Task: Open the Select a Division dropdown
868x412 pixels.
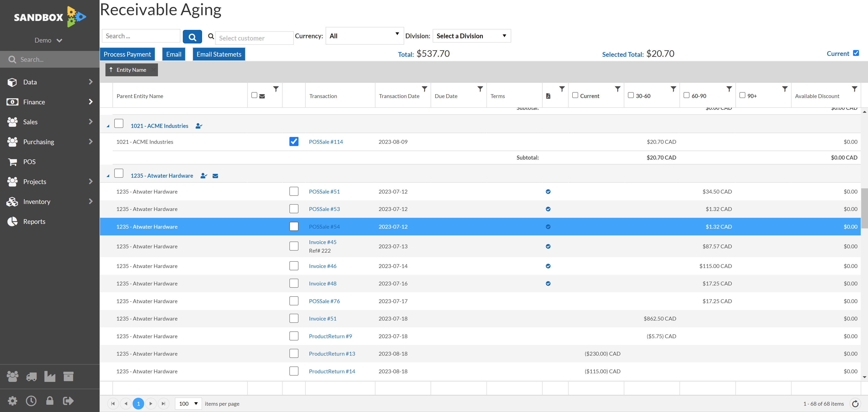Action: coord(471,36)
